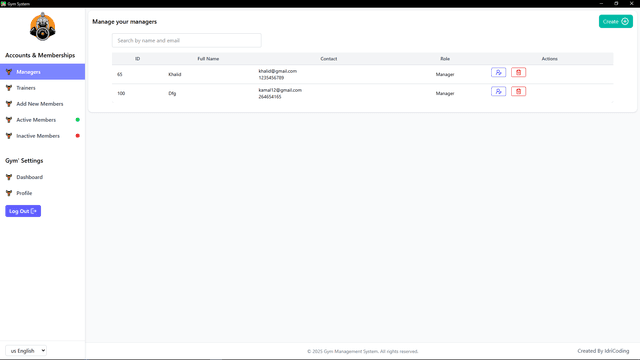Close the Gym System window
640x360 pixels.
(631, 3)
